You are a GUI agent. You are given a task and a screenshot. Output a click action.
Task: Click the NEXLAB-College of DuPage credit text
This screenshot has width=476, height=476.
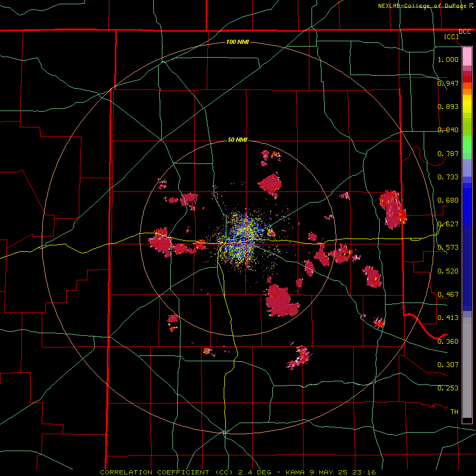click(423, 6)
